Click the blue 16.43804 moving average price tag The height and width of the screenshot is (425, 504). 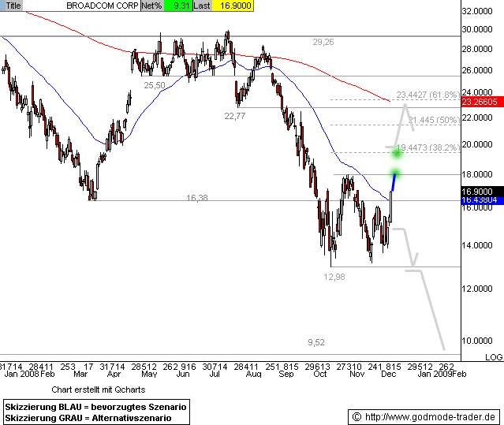(x=480, y=200)
